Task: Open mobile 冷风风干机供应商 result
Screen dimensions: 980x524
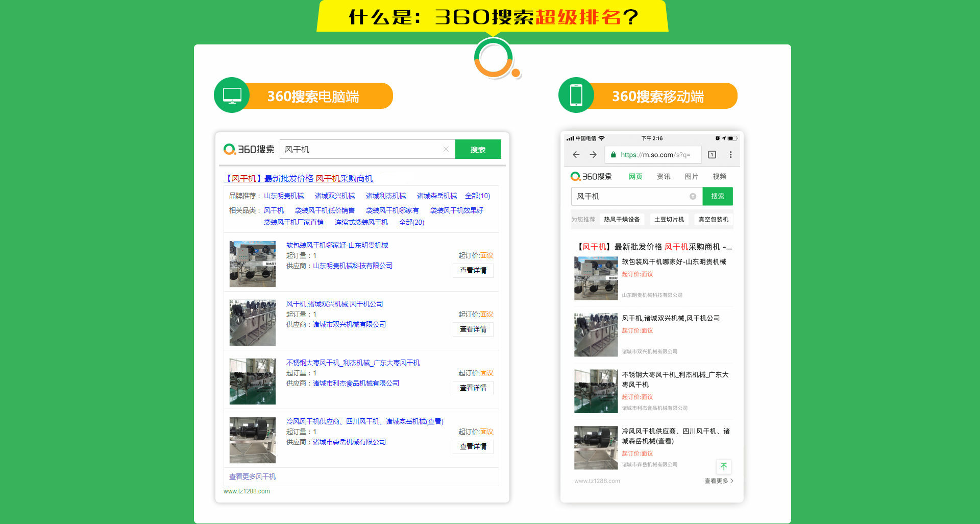Action: point(676,436)
